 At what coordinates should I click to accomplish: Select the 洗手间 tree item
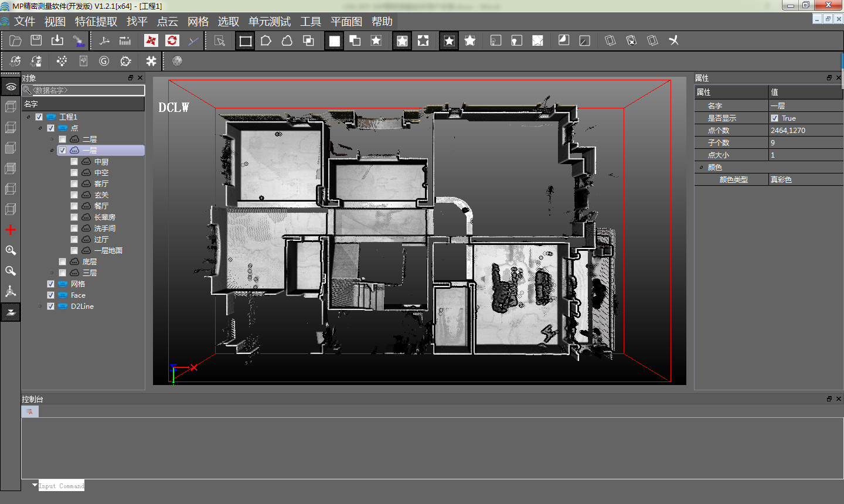[105, 229]
